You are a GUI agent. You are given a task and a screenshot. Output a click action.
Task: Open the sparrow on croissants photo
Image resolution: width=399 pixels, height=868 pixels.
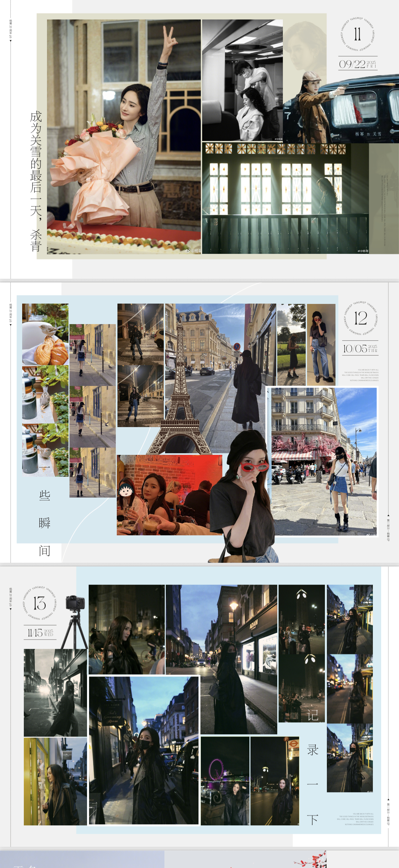(45, 334)
